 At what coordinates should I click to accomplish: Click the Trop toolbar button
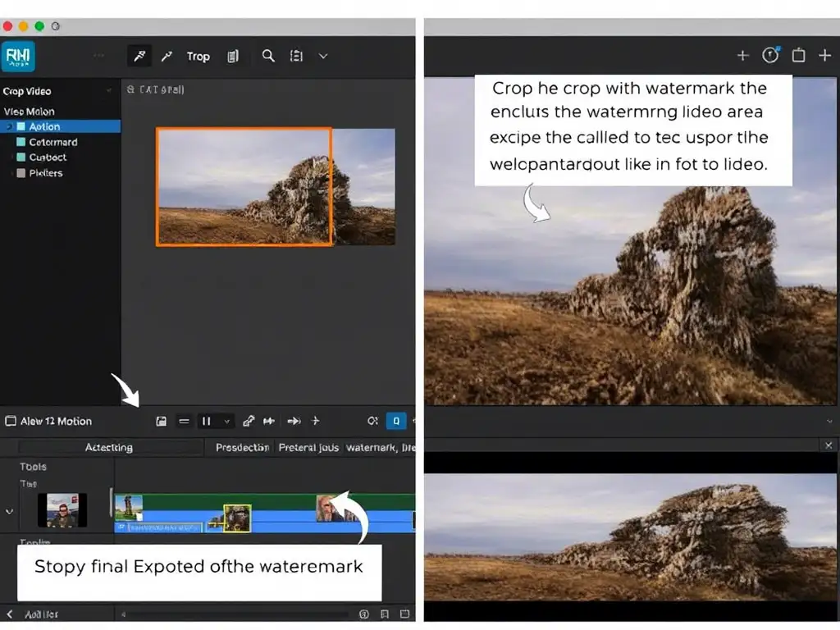coord(198,57)
